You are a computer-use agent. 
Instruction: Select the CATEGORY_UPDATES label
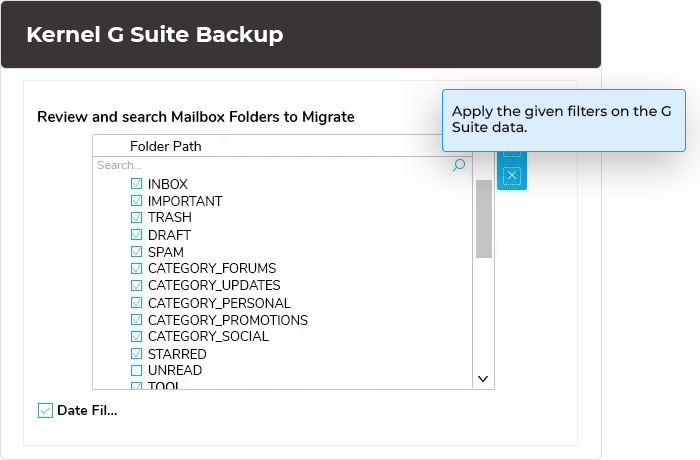coord(214,285)
